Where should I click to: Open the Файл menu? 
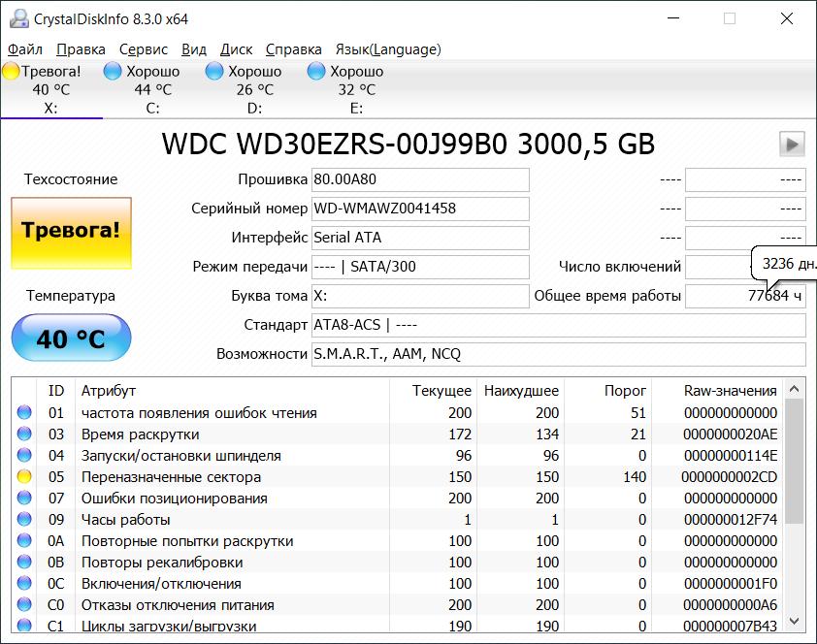pos(25,49)
